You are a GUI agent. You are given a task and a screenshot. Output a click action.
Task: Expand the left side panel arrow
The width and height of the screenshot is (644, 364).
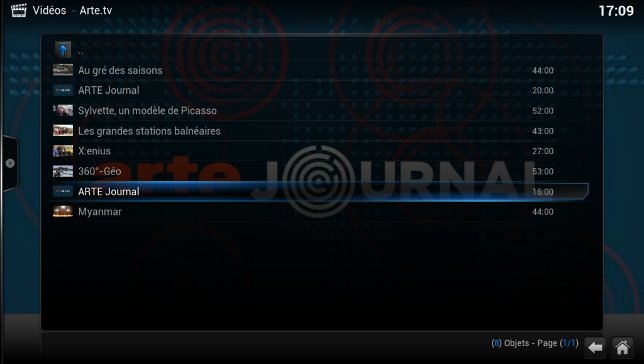tap(10, 163)
